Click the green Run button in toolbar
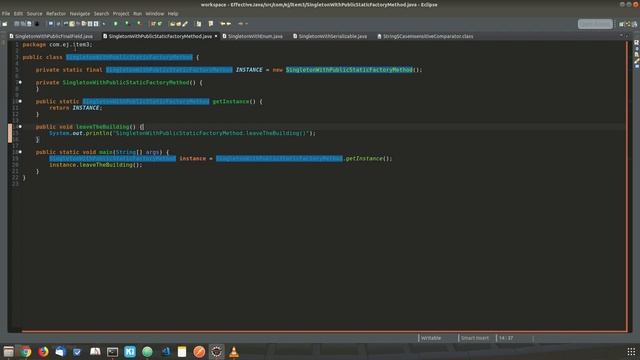The width and height of the screenshot is (640, 360). [116, 24]
